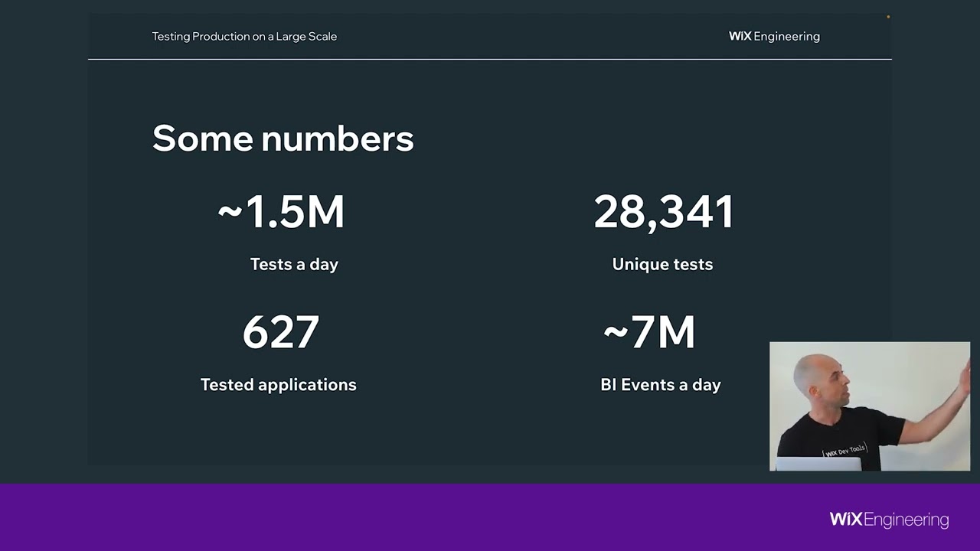This screenshot has height=551, width=980.
Task: Click the '28,341' figure
Action: point(664,212)
